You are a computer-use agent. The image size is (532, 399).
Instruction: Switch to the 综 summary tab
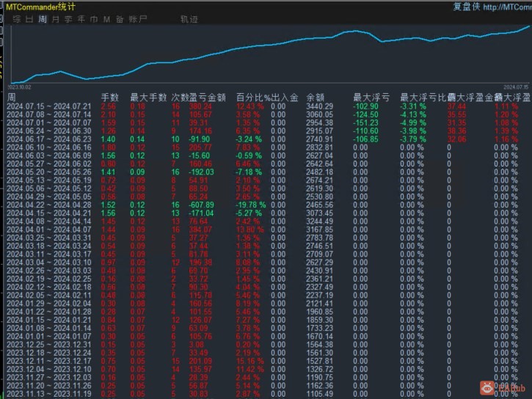coord(17,19)
